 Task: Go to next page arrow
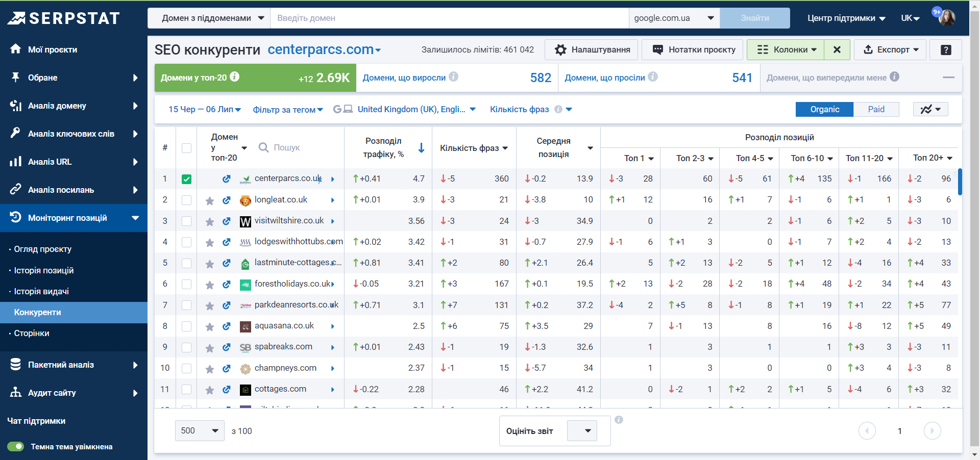point(932,431)
